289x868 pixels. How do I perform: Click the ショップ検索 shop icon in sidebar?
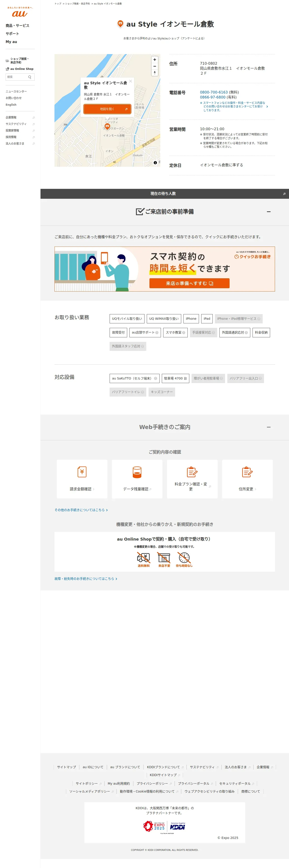[7, 61]
